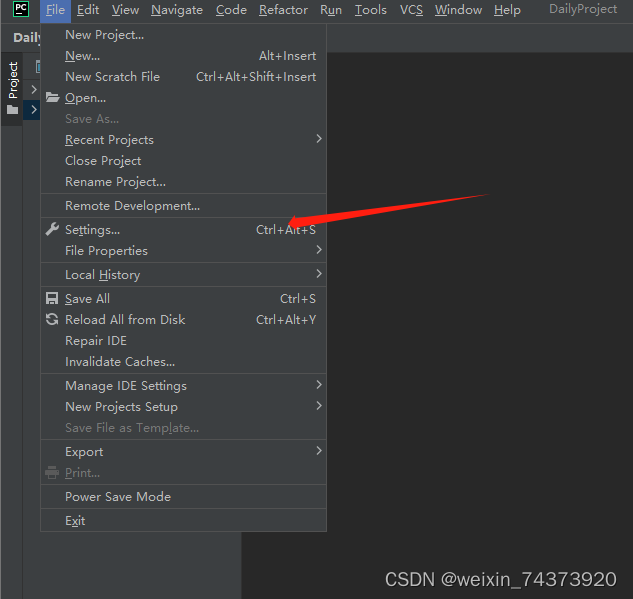Select the New... Alt+Insert entry
633x599 pixels.
pyautogui.click(x=183, y=56)
